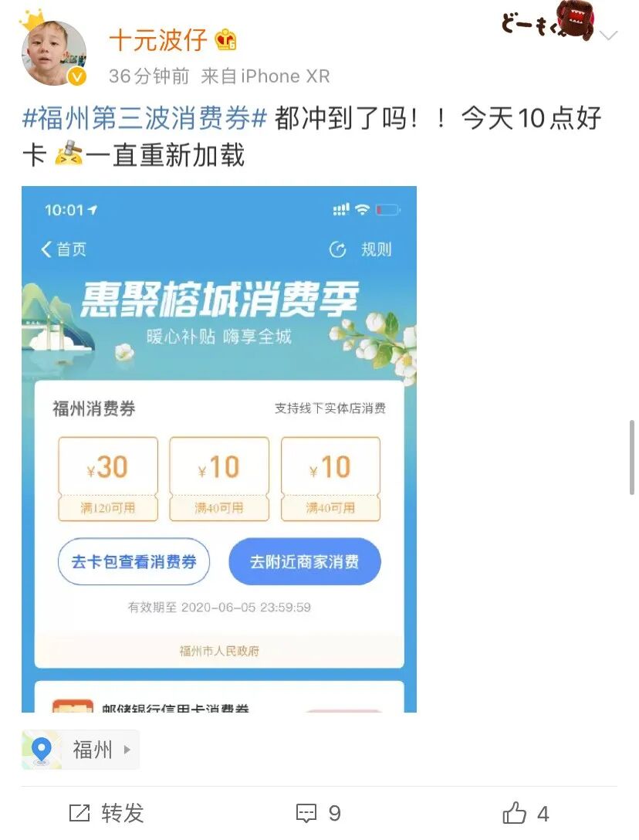This screenshot has width=639, height=840.
Task: Select the ¥30 满120可用 coupon
Action: (x=108, y=479)
